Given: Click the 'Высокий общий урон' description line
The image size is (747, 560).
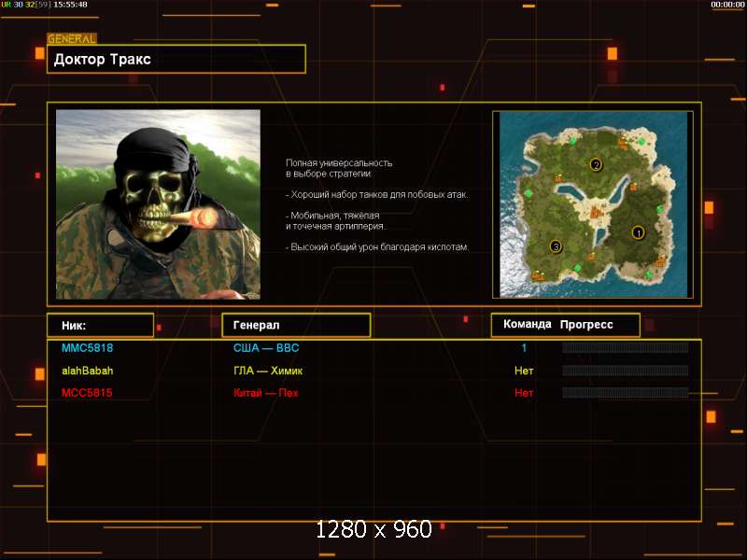Looking at the screenshot, I should 377,246.
